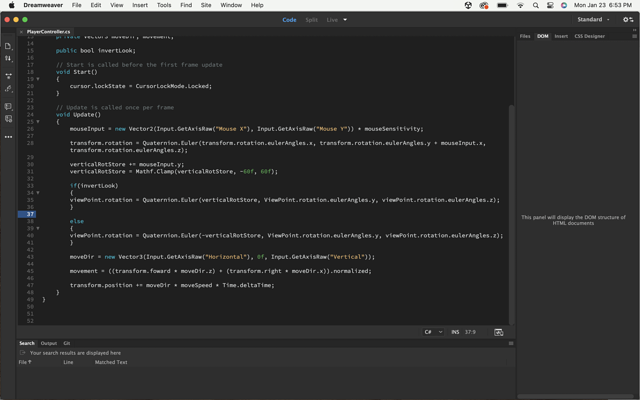This screenshot has width=640, height=400.
Task: Switch to the DOM panel tab
Action: coord(542,36)
